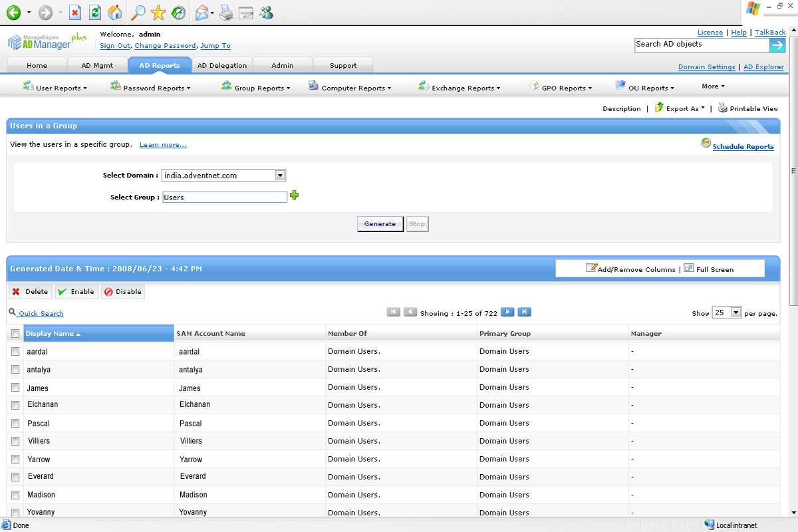Image resolution: width=798 pixels, height=532 pixels.
Task: Click the browser Home icon
Action: pos(115,12)
